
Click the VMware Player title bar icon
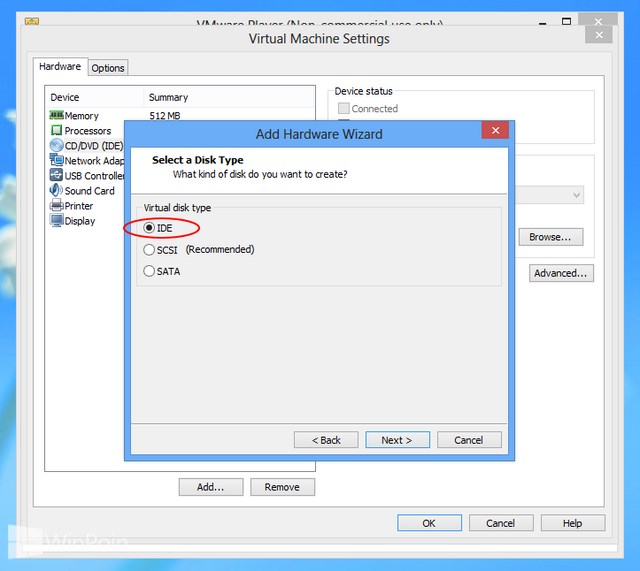point(32,21)
